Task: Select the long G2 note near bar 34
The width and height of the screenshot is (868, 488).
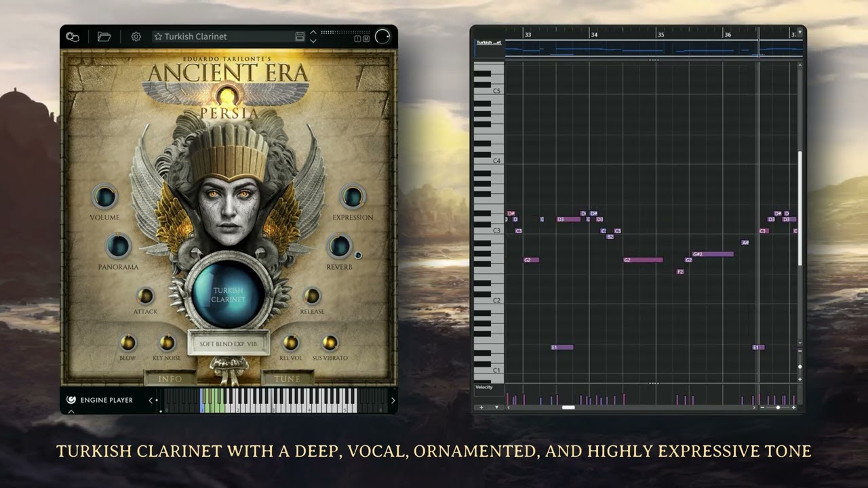Action: (643, 260)
